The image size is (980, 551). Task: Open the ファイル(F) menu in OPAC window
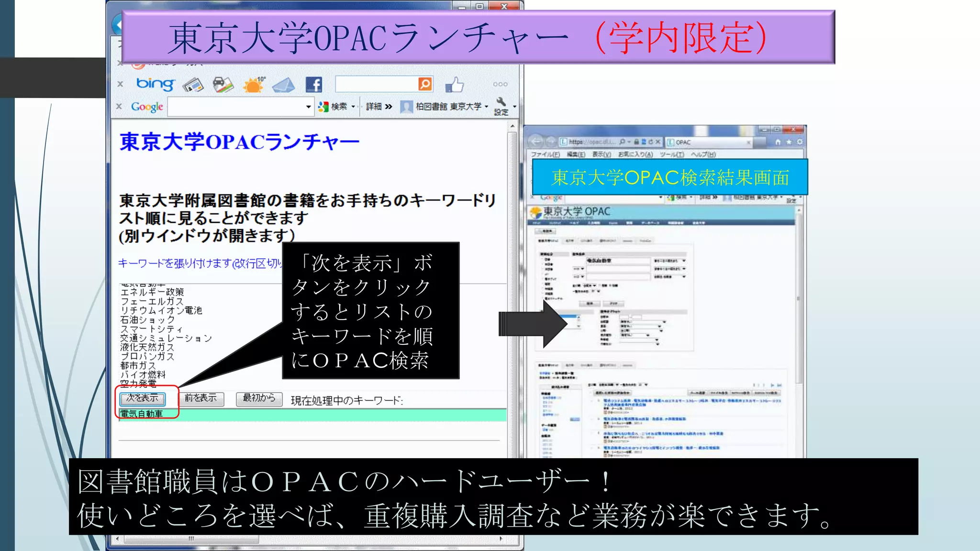click(545, 154)
